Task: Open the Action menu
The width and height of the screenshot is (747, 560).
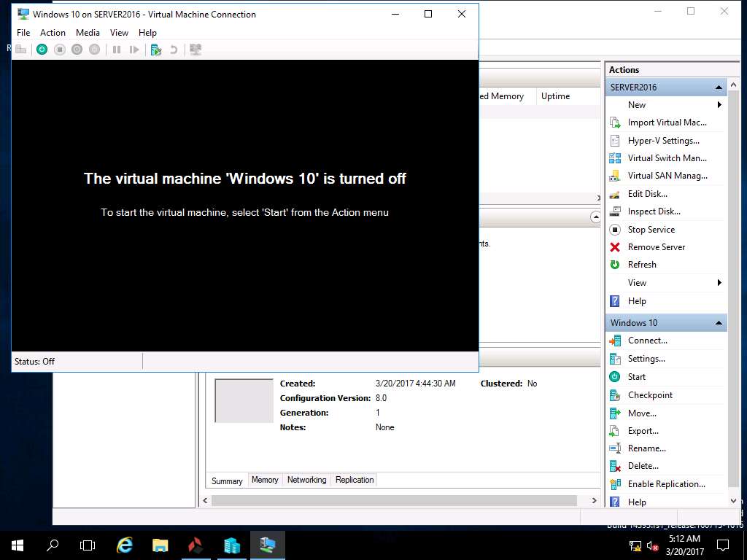Action: 53,32
